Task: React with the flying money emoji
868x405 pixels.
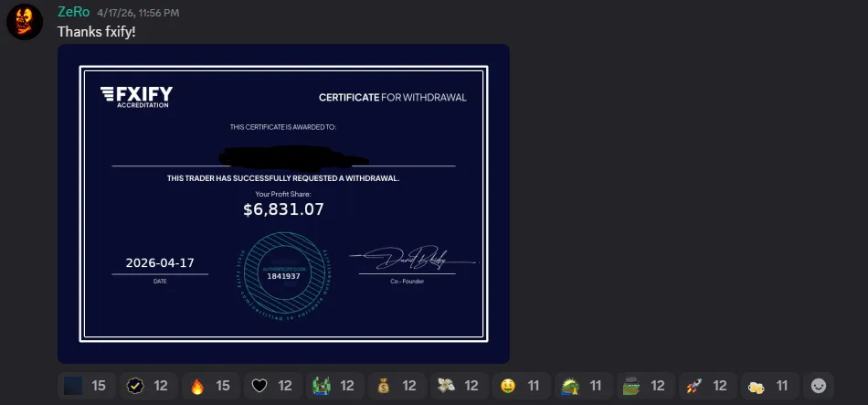Action: tap(460, 386)
